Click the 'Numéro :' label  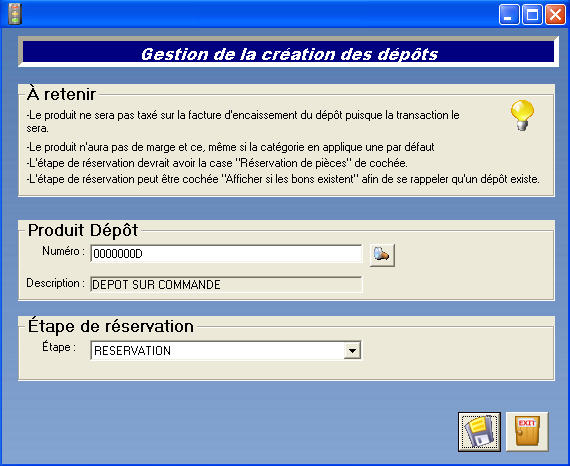(x=64, y=251)
